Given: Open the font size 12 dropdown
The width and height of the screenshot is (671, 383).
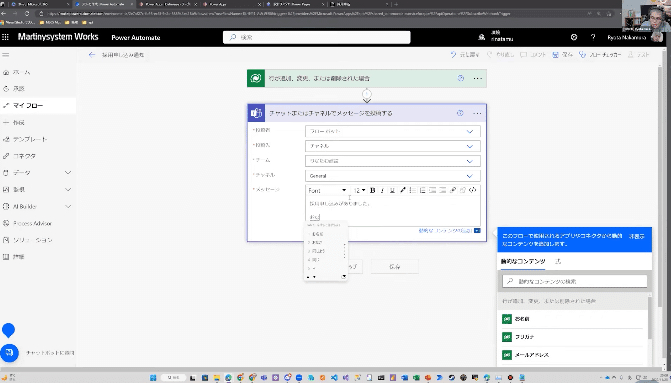Looking at the screenshot, I should point(359,190).
